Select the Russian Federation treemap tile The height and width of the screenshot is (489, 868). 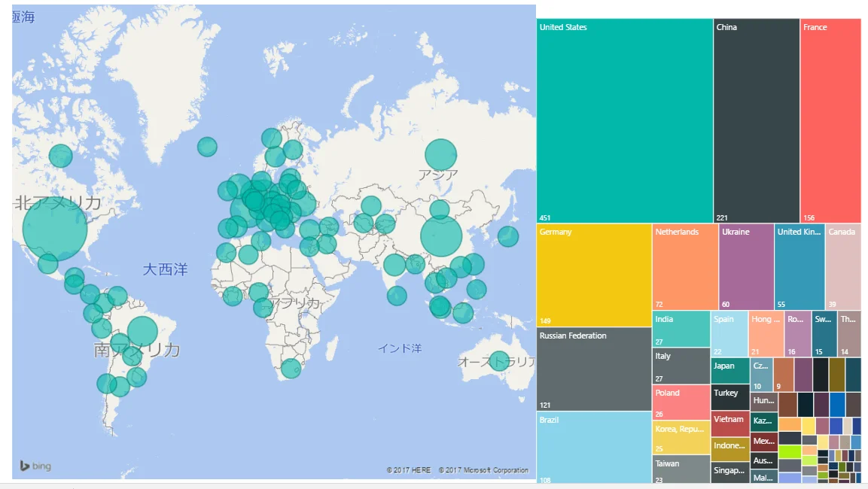click(x=594, y=369)
